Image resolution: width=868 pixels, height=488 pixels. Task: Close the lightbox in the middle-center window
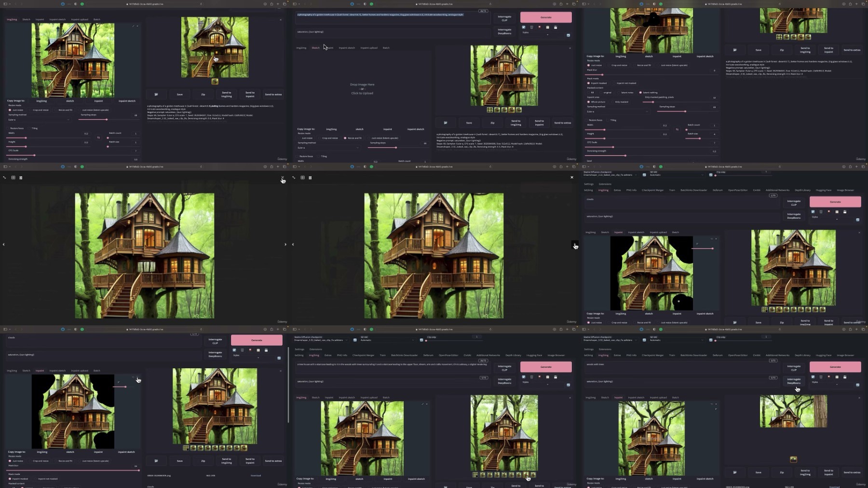tap(572, 177)
